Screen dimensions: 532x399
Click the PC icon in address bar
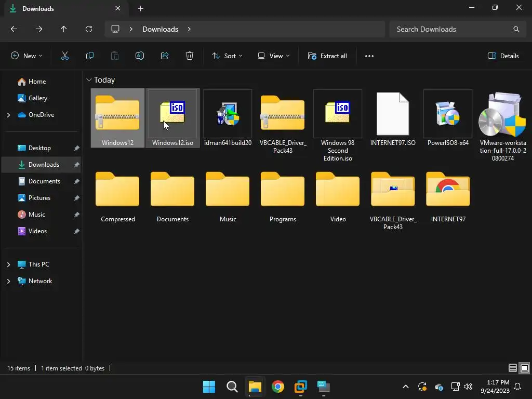click(x=115, y=29)
